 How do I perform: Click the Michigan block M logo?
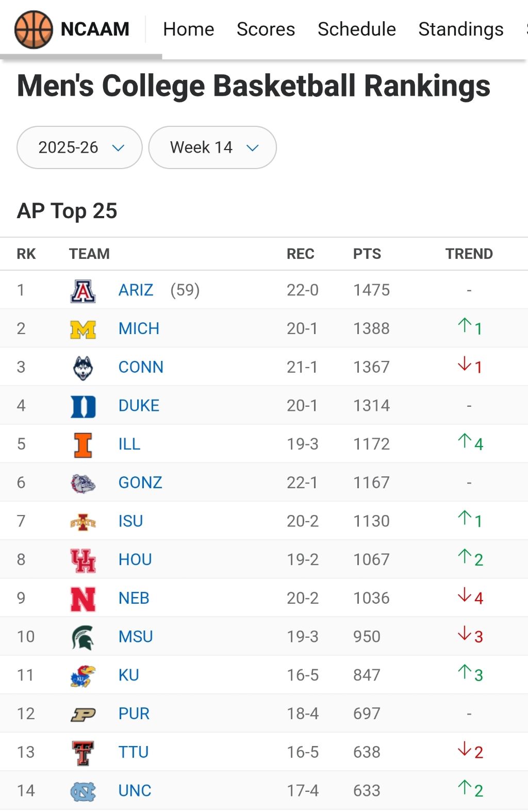(x=83, y=329)
